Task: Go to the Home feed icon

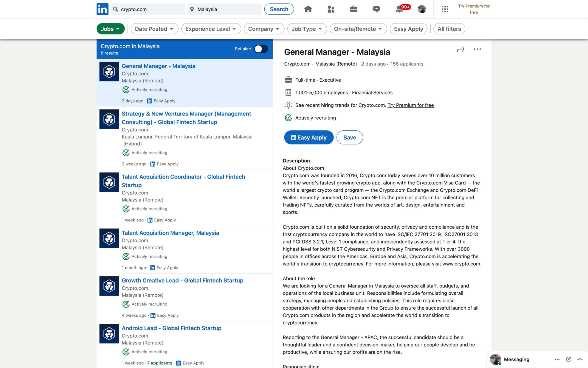Action: pyautogui.click(x=308, y=9)
